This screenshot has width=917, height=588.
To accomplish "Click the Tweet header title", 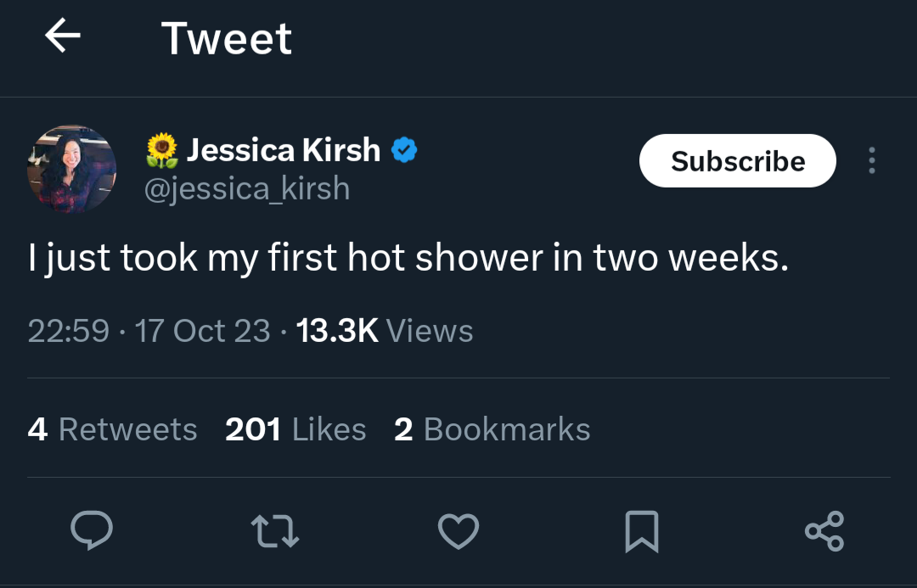I will click(x=227, y=38).
